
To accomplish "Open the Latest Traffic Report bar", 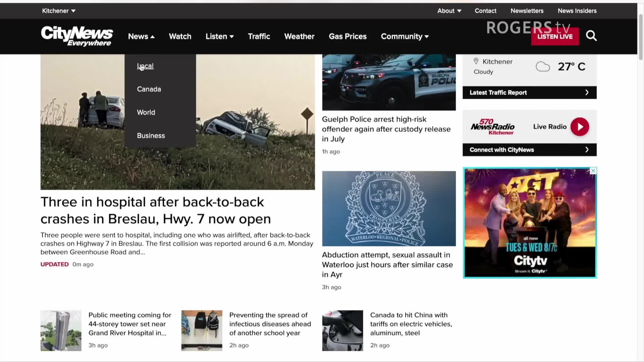I will [530, 93].
